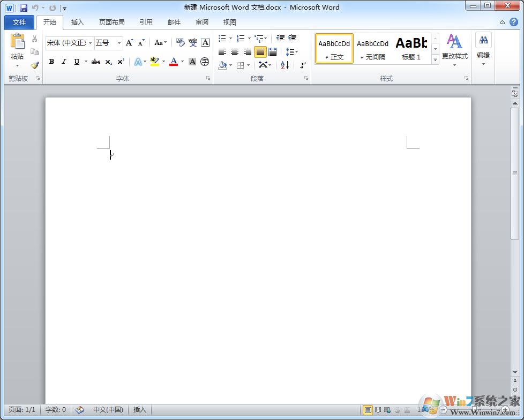The image size is (524, 420).
Task: Sort the selected paragraphs alphabetically
Action: pos(285,65)
